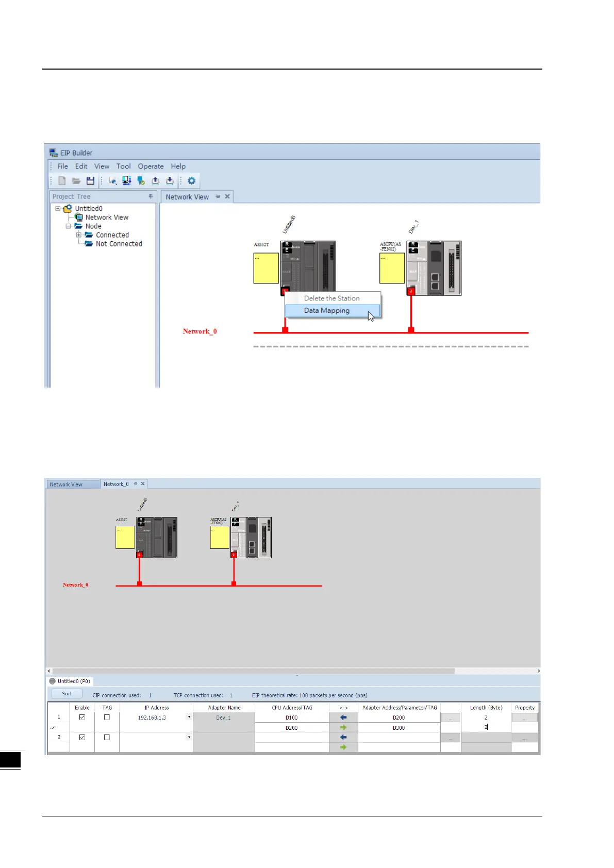Screen dimensions: 614x868
Task: Click the Save floppy disk icon
Action: [x=90, y=181]
